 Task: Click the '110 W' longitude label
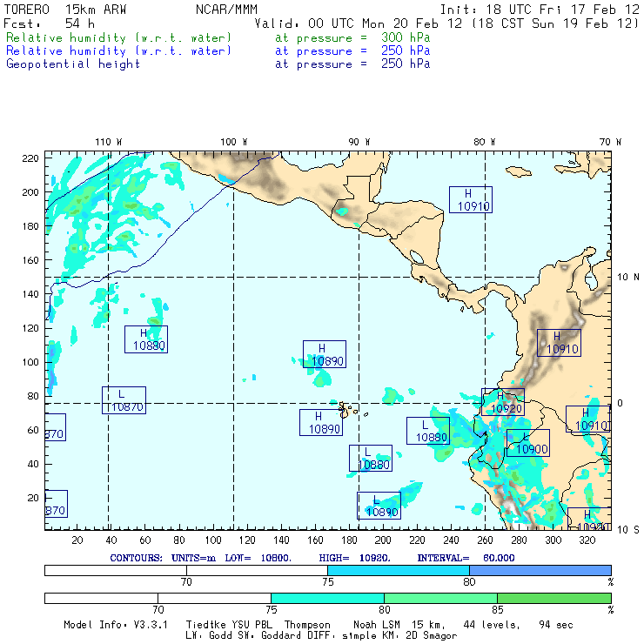coord(109,142)
